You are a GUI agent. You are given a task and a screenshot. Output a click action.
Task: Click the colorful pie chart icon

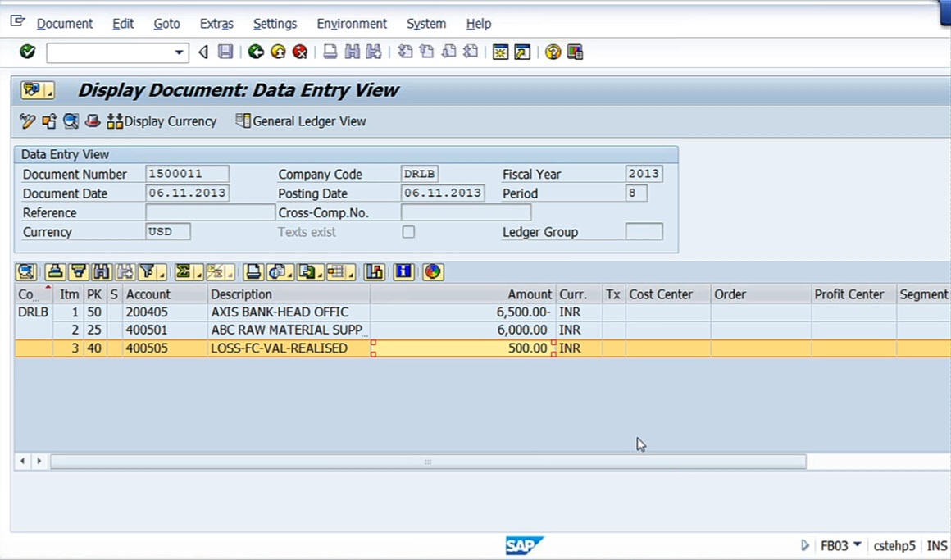pos(433,272)
